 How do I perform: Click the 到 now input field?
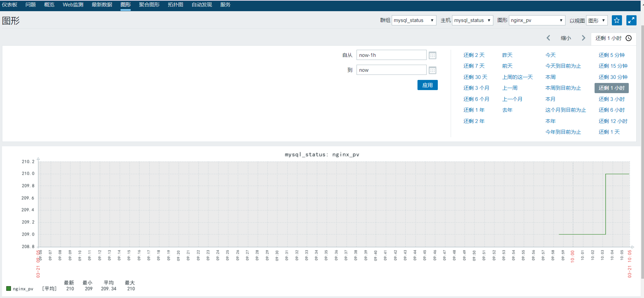point(391,70)
